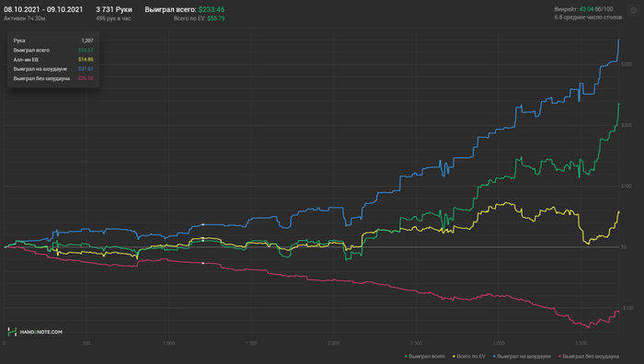Toggle 'Выиграл всего' legend series
This screenshot has height=364, width=644.
point(425,357)
